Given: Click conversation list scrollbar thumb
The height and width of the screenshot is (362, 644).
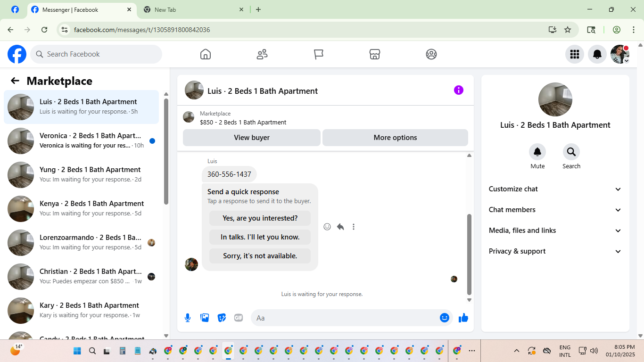Looking at the screenshot, I should click(x=166, y=151).
